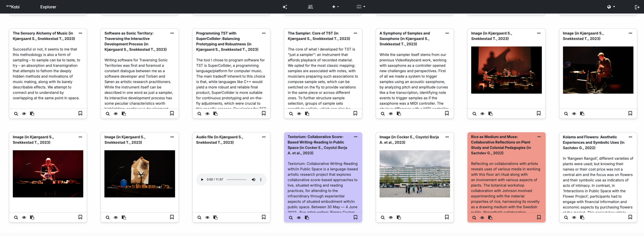Open the building photo thumbnail in Cocker card

tap(414, 174)
